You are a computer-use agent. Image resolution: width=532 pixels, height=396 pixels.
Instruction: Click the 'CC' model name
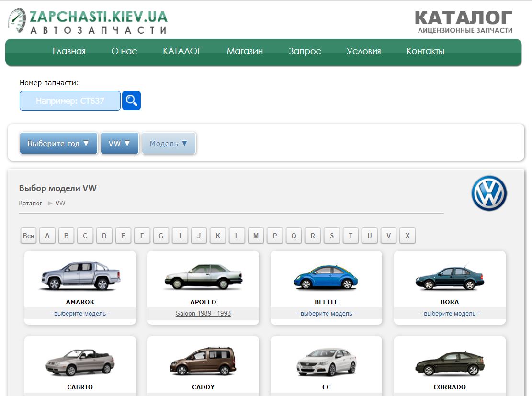point(327,387)
